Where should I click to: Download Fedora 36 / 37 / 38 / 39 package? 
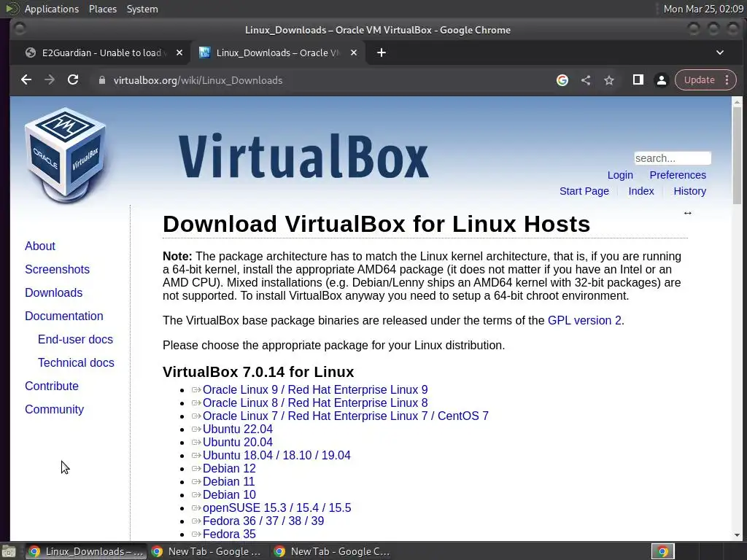(263, 521)
